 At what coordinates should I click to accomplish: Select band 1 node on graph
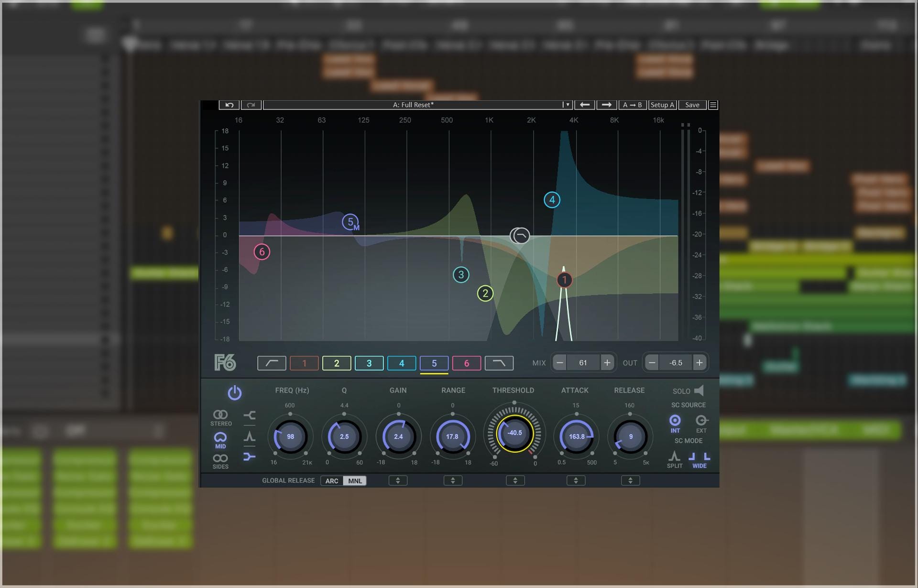[564, 280]
